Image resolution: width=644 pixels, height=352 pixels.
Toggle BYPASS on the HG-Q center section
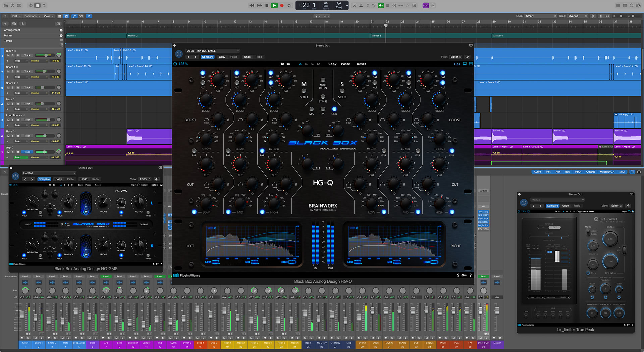tap(323, 97)
